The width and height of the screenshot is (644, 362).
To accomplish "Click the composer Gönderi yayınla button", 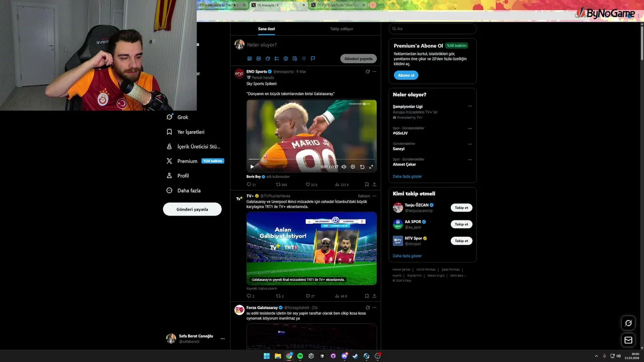I will point(359,59).
